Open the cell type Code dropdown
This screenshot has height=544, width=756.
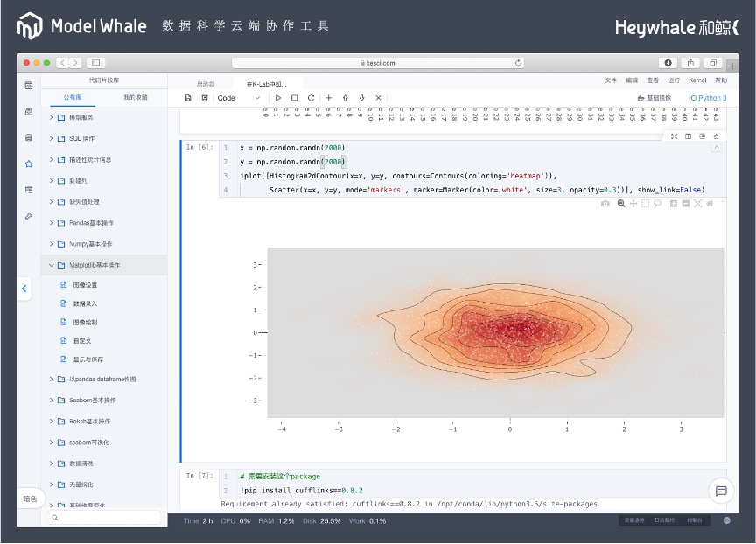coord(239,98)
